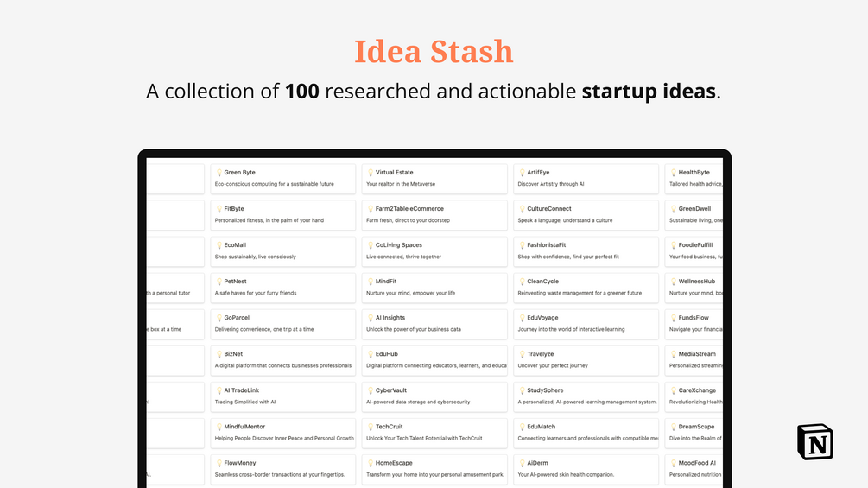Click the lightbulb icon next to AiDerm
The image size is (868, 488).
[522, 463]
